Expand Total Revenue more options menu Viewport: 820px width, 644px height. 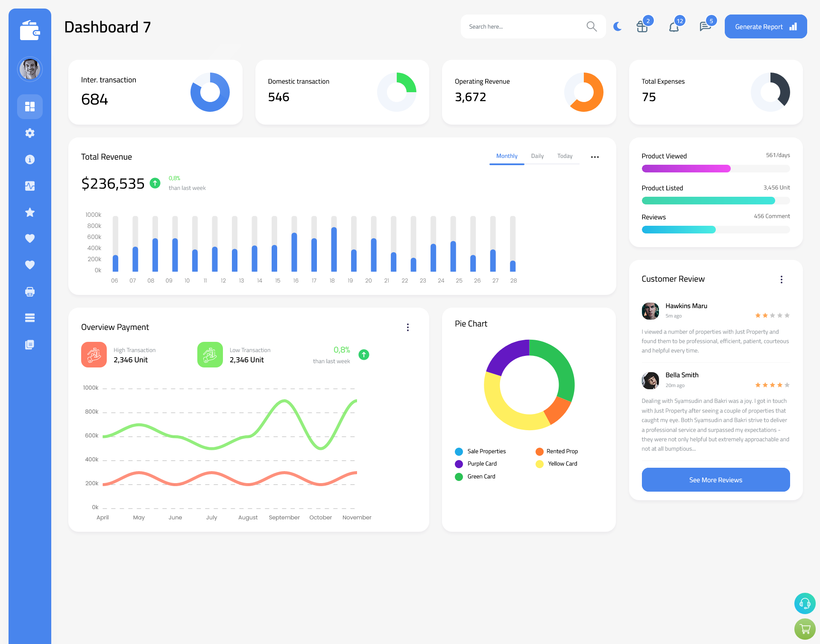coord(595,156)
